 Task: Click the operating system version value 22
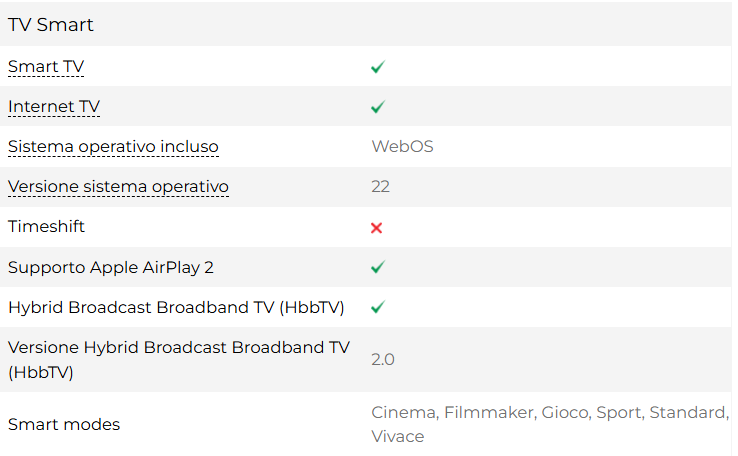[x=380, y=187]
